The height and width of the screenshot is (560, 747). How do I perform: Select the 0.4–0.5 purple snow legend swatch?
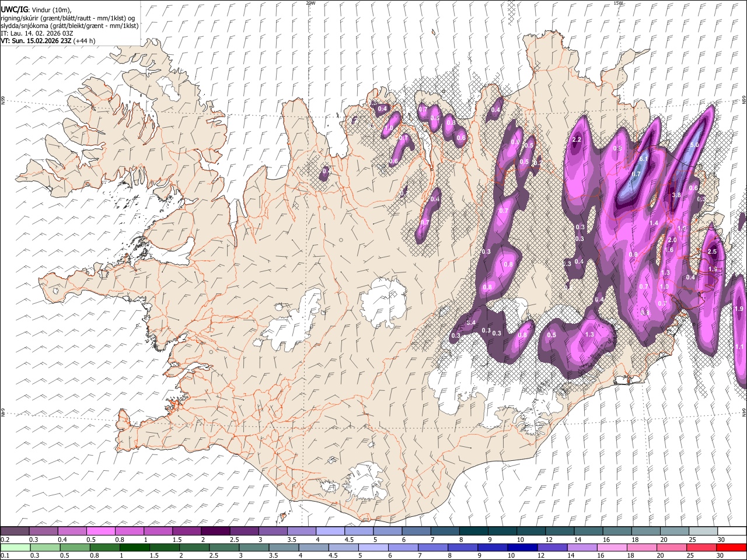(72, 531)
